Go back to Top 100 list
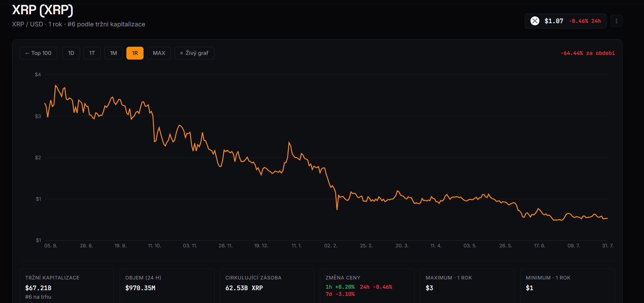The height and width of the screenshot is (303, 644). [38, 53]
